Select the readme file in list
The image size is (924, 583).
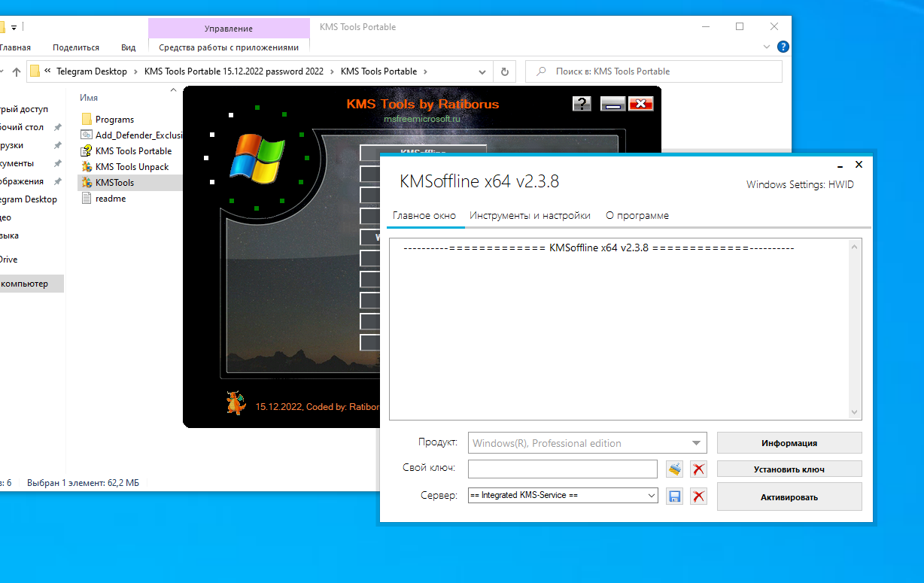pos(111,199)
